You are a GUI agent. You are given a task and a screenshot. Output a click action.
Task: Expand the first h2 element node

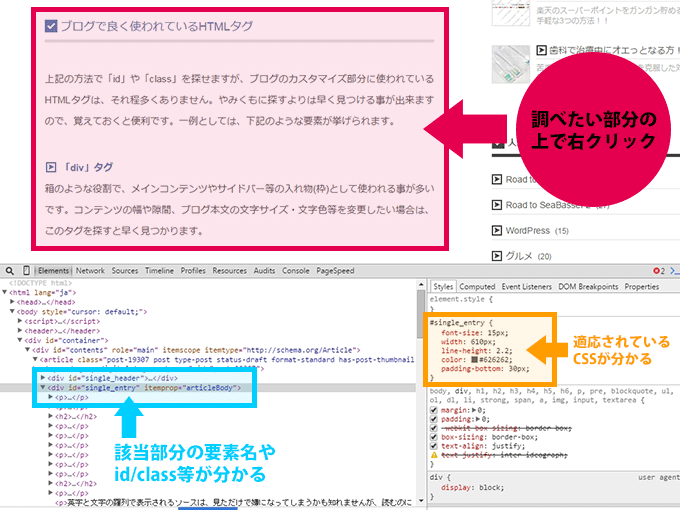pos(51,416)
